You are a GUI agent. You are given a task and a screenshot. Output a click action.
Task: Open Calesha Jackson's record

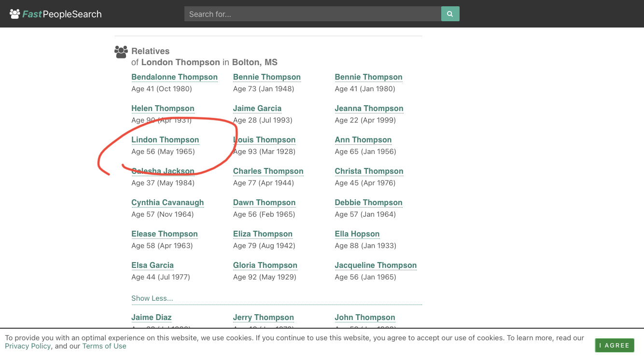[163, 171]
